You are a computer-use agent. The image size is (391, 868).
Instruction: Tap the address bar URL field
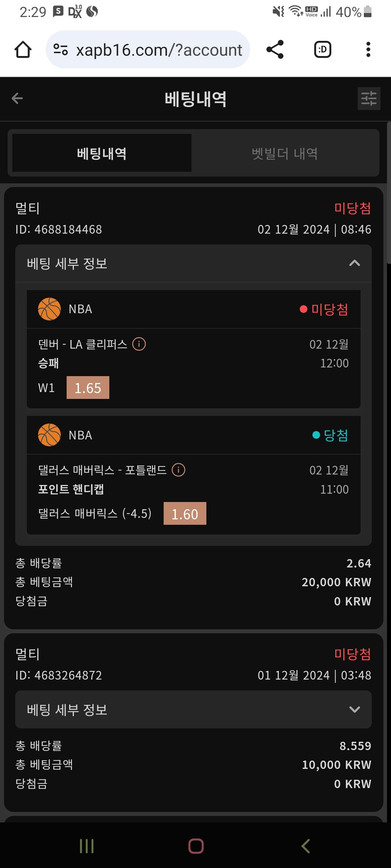[x=159, y=50]
